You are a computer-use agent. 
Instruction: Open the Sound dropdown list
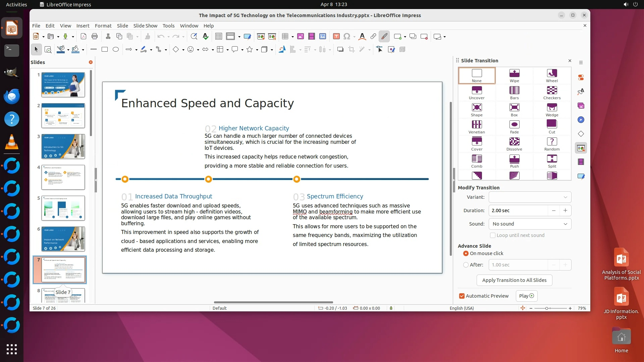pyautogui.click(x=530, y=224)
